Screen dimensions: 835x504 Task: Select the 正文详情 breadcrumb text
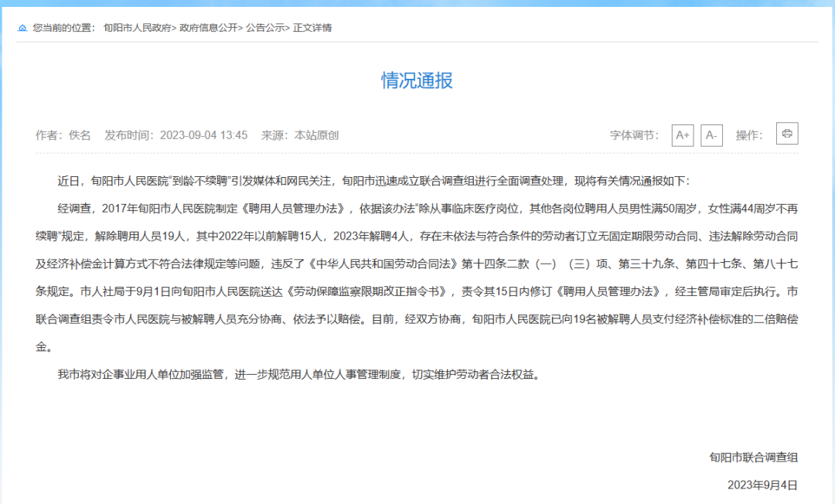312,28
